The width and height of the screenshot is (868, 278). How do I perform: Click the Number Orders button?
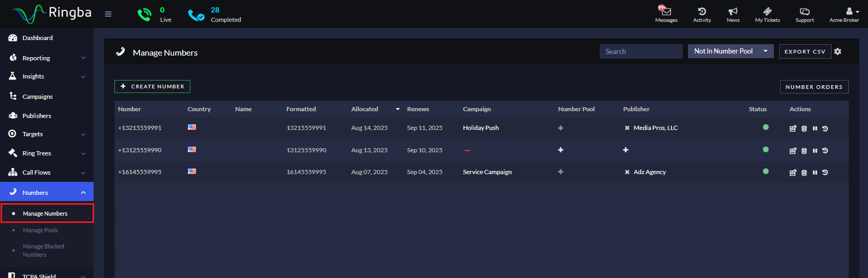814,87
